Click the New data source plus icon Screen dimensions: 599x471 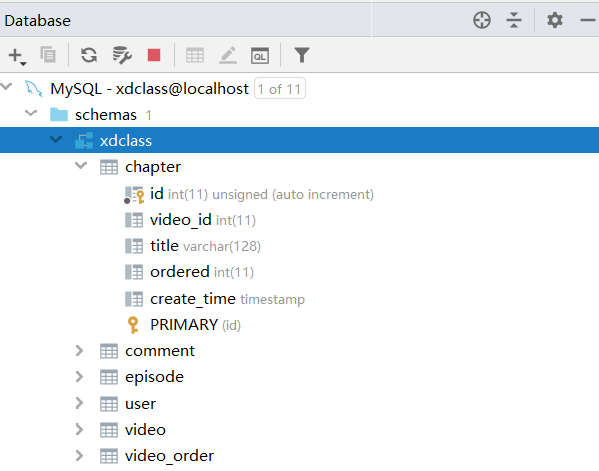(17, 56)
